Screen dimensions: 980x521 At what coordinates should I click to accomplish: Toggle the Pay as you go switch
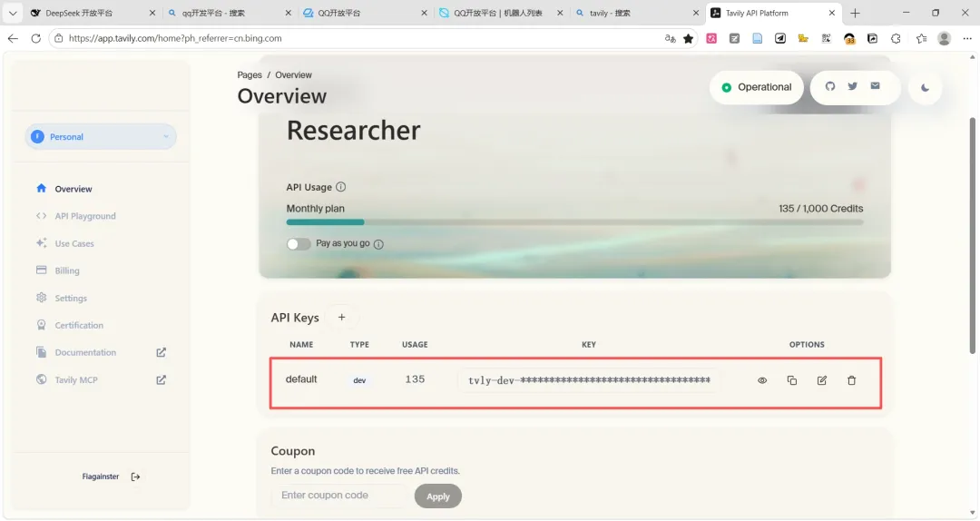tap(299, 244)
